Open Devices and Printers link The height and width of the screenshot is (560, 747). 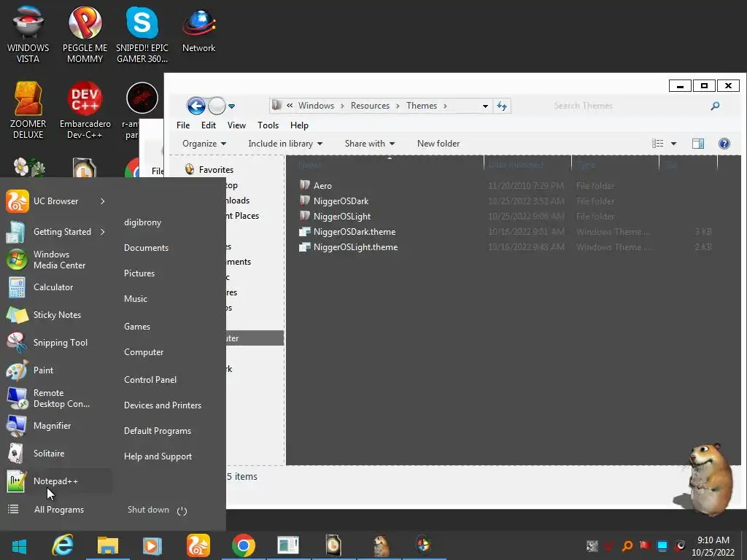[163, 405]
